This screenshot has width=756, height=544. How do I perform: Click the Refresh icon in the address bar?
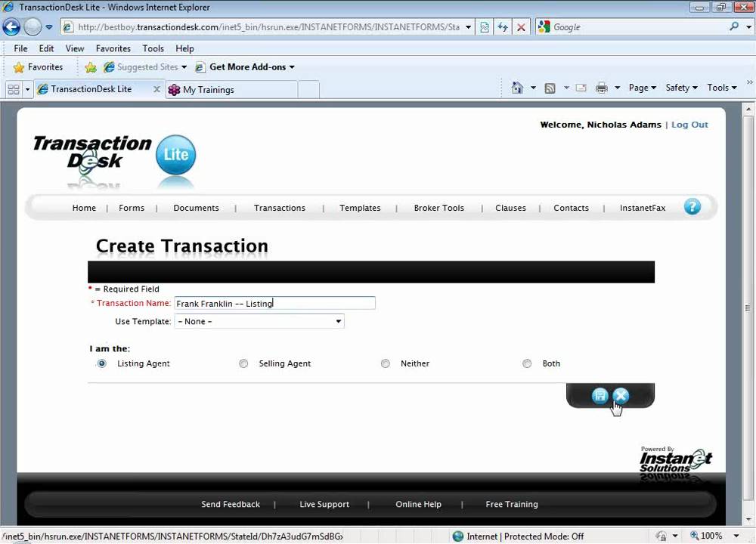click(x=503, y=26)
